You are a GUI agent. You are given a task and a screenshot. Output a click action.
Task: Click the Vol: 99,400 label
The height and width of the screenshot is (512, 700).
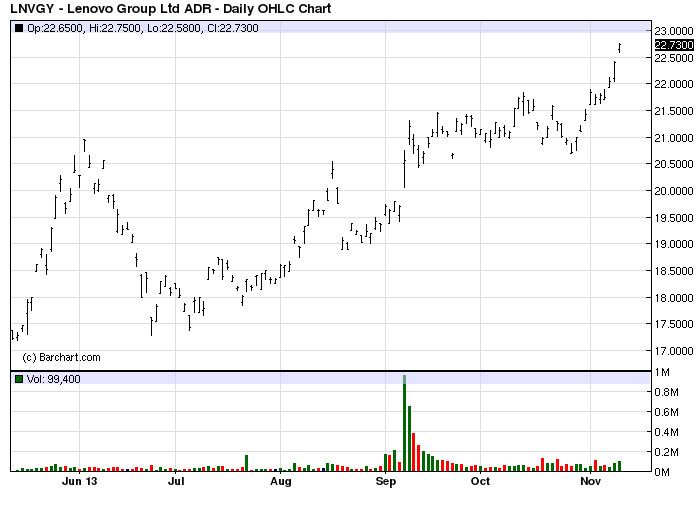(x=54, y=379)
